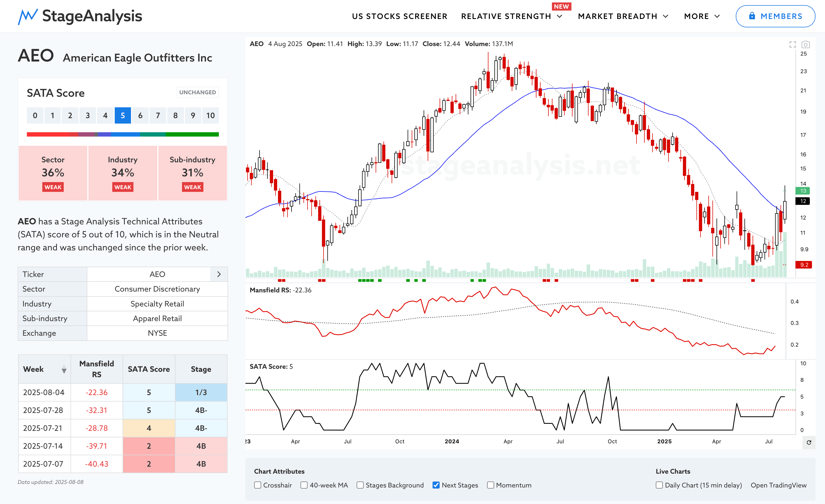825x504 pixels.
Task: Click the 2025 timeline axis label
Action: (664, 441)
